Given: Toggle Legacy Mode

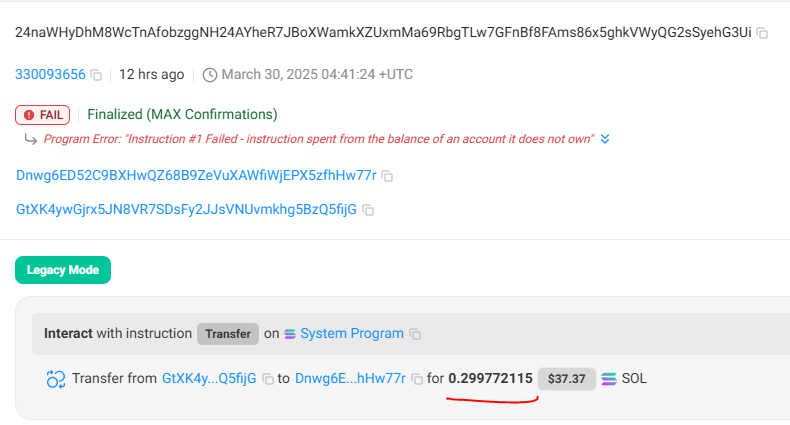Looking at the screenshot, I should click(x=63, y=270).
